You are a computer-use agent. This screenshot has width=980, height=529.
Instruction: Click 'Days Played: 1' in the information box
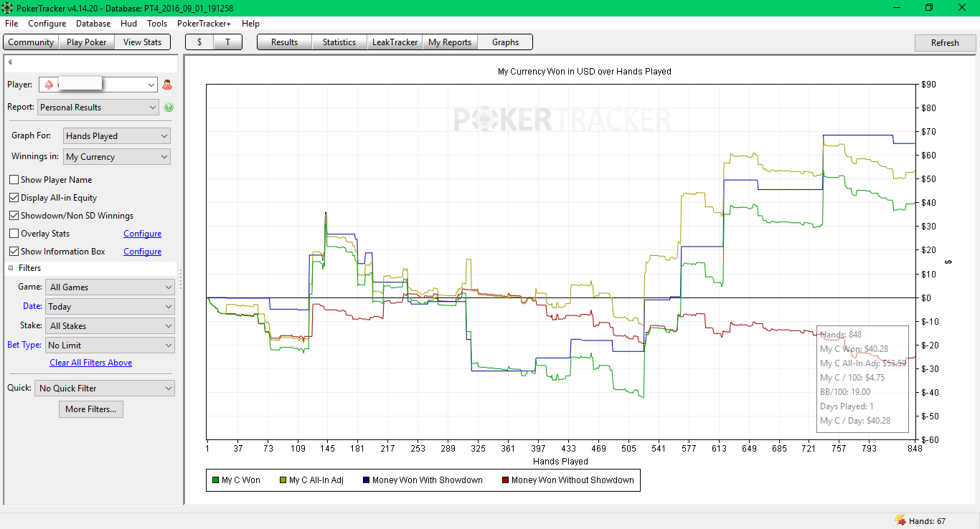(847, 406)
